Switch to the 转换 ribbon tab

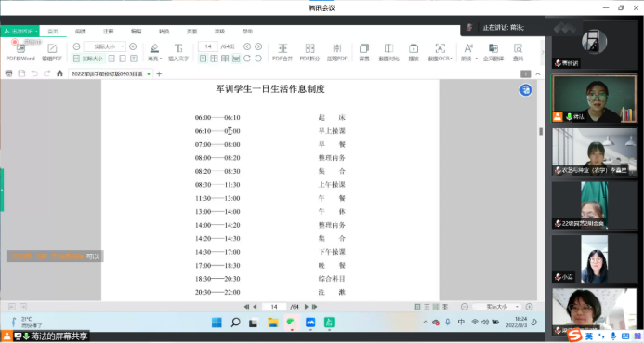tap(164, 32)
